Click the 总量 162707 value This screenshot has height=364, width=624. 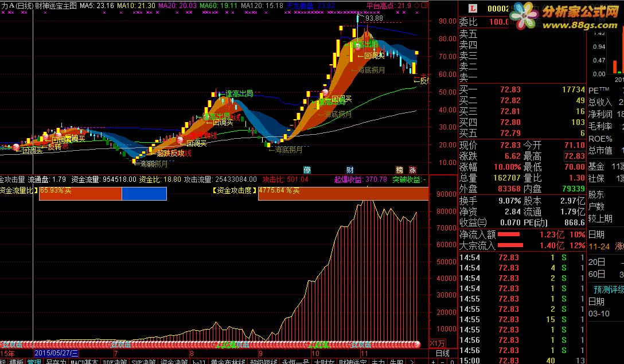point(507,178)
